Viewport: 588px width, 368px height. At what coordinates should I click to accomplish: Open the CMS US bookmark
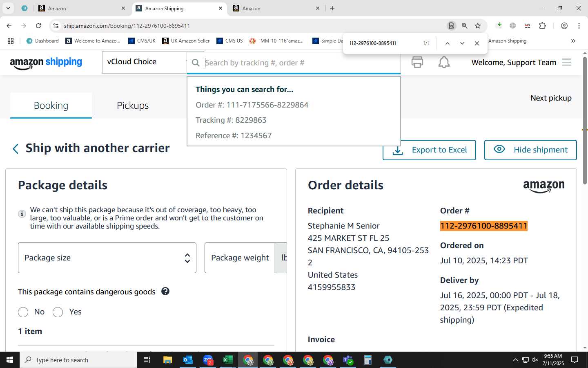click(x=229, y=41)
